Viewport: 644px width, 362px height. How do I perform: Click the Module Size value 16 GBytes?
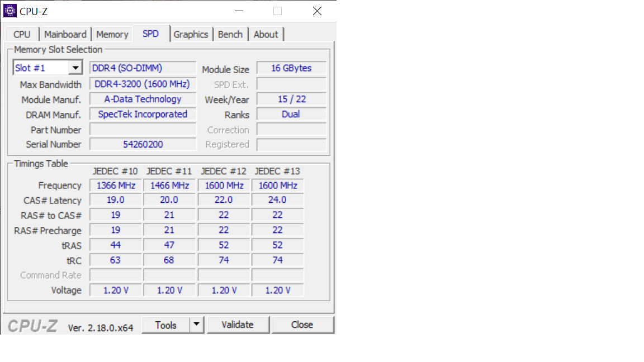point(291,68)
